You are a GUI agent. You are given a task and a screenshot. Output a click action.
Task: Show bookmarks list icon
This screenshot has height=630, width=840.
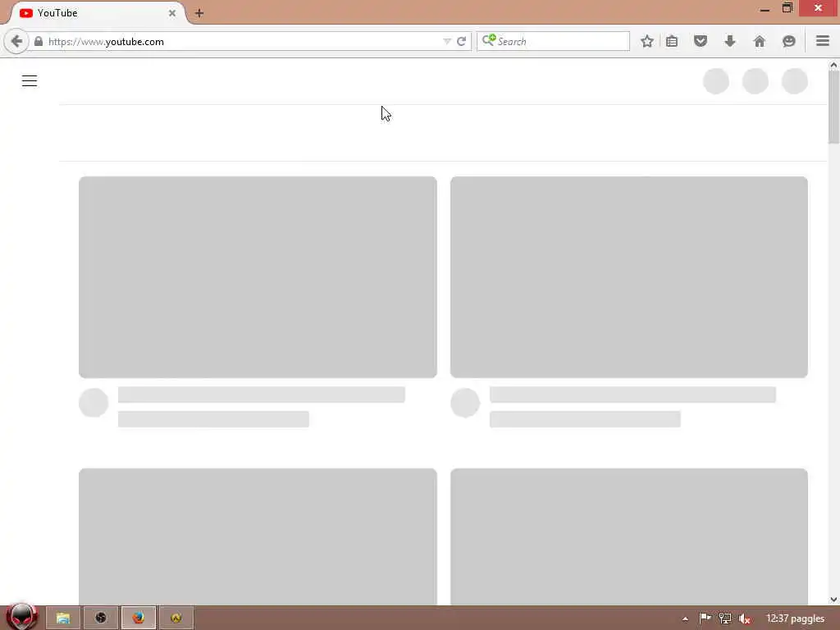(672, 41)
